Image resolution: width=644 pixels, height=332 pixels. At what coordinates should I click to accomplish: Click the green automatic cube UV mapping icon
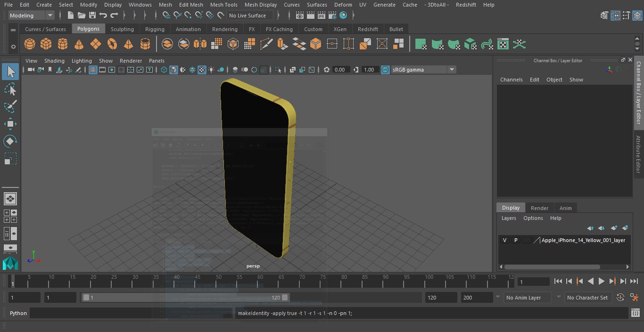pos(470,44)
